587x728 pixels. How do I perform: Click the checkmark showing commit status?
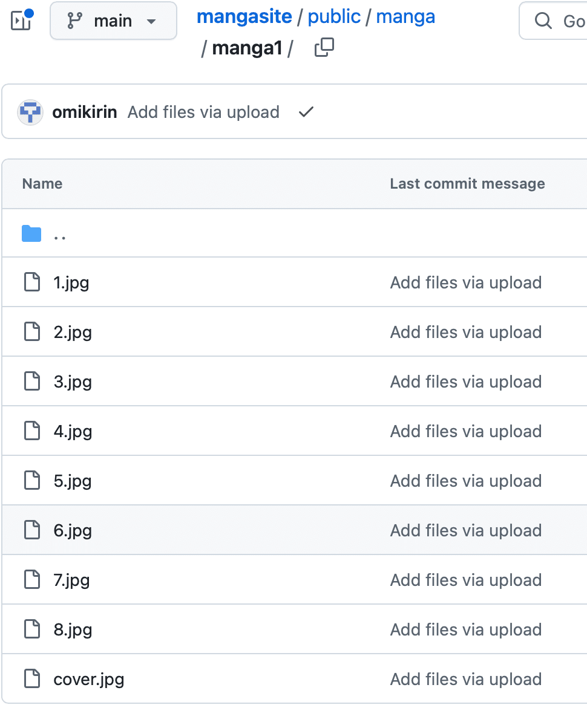pyautogui.click(x=306, y=112)
